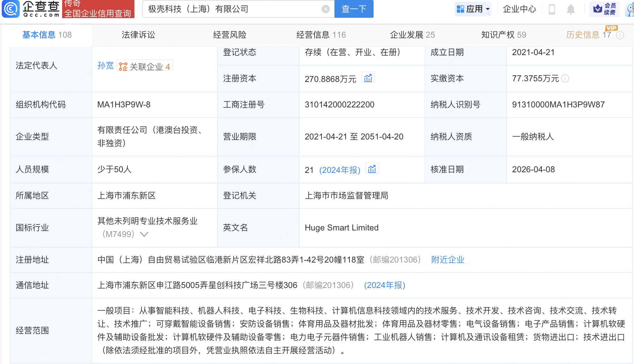Click the Qichacha logo icon

pyautogui.click(x=11, y=9)
